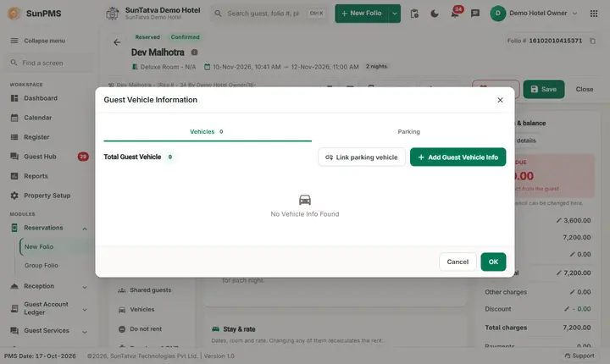The height and width of the screenshot is (364, 610).
Task: Click the Reception sidebar icon
Action: (x=14, y=287)
